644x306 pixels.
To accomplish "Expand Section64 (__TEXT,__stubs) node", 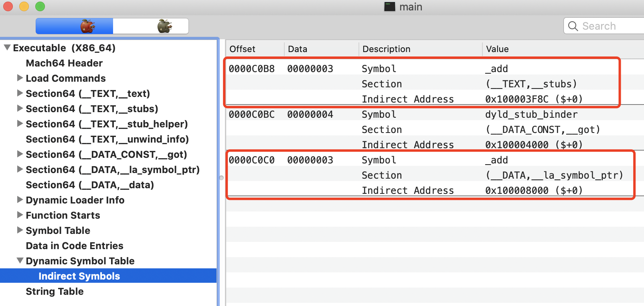I will tap(20, 109).
